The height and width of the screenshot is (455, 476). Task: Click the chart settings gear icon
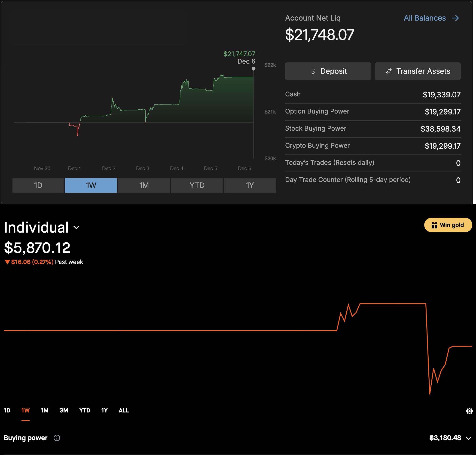pyautogui.click(x=469, y=411)
